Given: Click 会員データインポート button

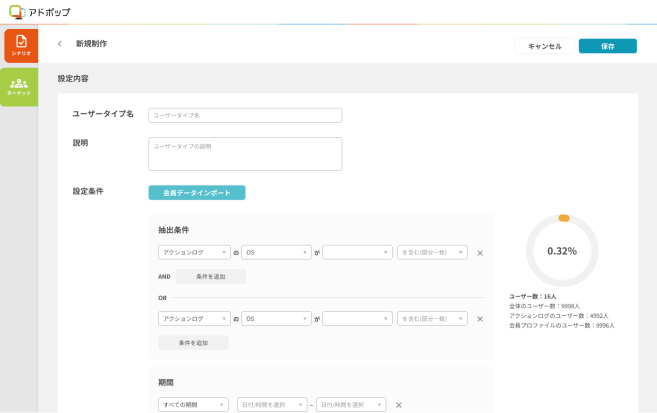Looking at the screenshot, I should pyautogui.click(x=196, y=192).
